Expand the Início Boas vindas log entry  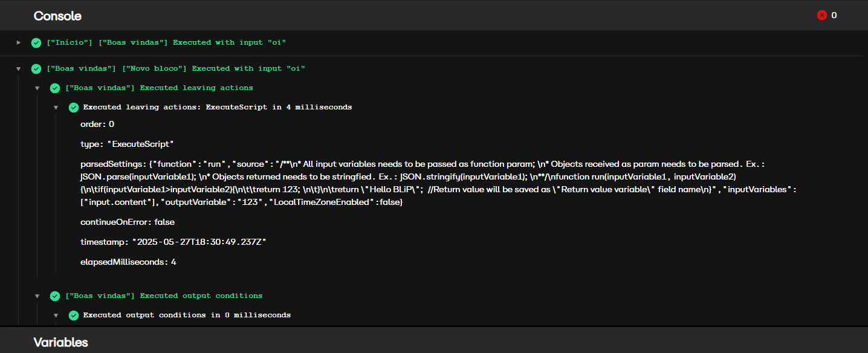(19, 43)
